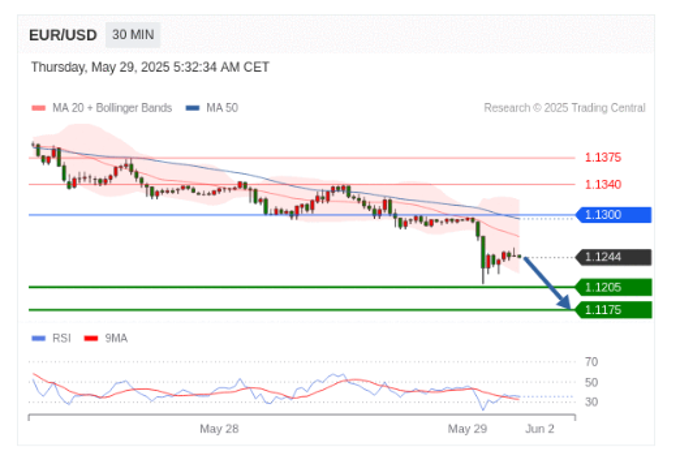Click the 1.1340 resistance label
680x464 pixels.
[x=603, y=184]
